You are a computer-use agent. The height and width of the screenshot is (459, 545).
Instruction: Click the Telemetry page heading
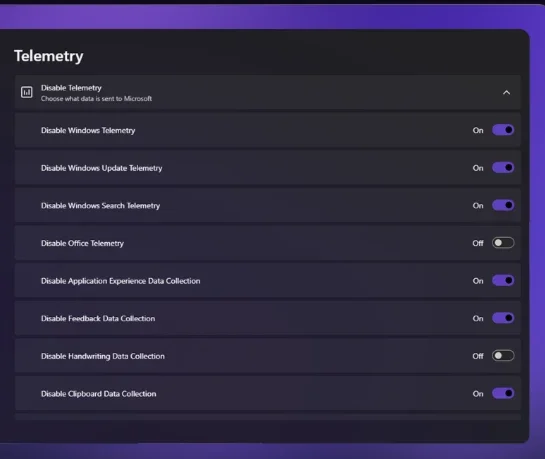coord(49,56)
